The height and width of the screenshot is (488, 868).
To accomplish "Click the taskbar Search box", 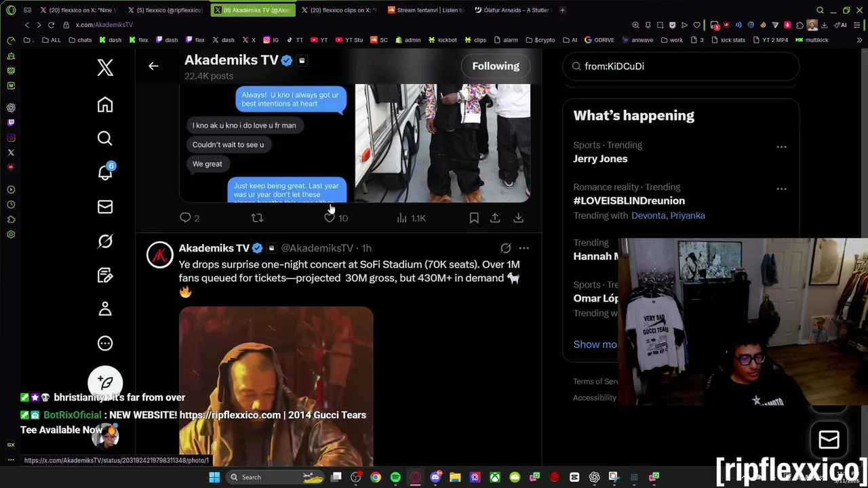I will pyautogui.click(x=275, y=477).
